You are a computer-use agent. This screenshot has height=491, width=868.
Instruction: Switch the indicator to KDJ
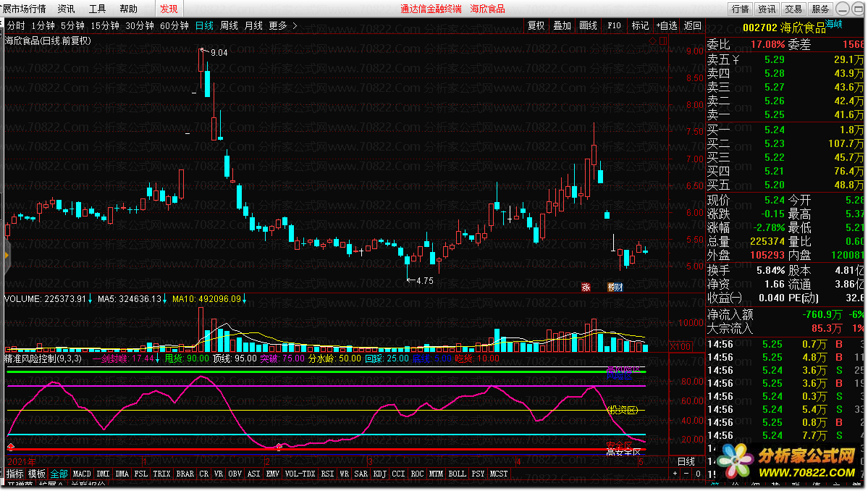380,474
